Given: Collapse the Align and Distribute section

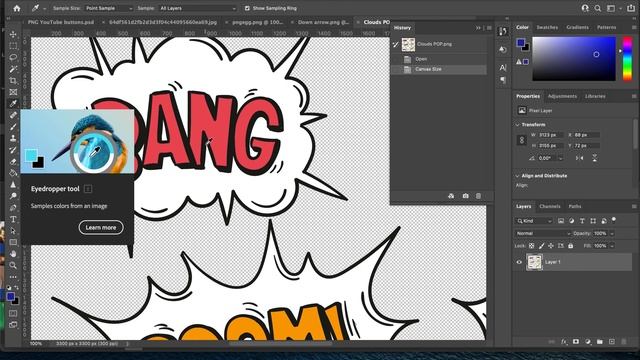Looking at the screenshot, I should (x=518, y=176).
